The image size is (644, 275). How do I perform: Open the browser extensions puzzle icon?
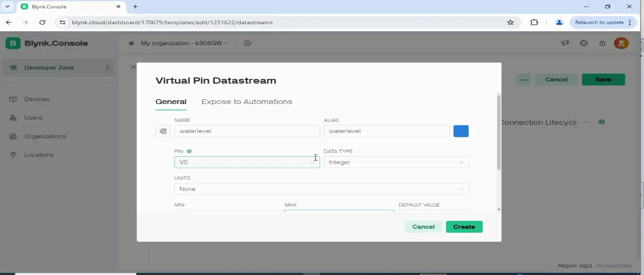(534, 22)
